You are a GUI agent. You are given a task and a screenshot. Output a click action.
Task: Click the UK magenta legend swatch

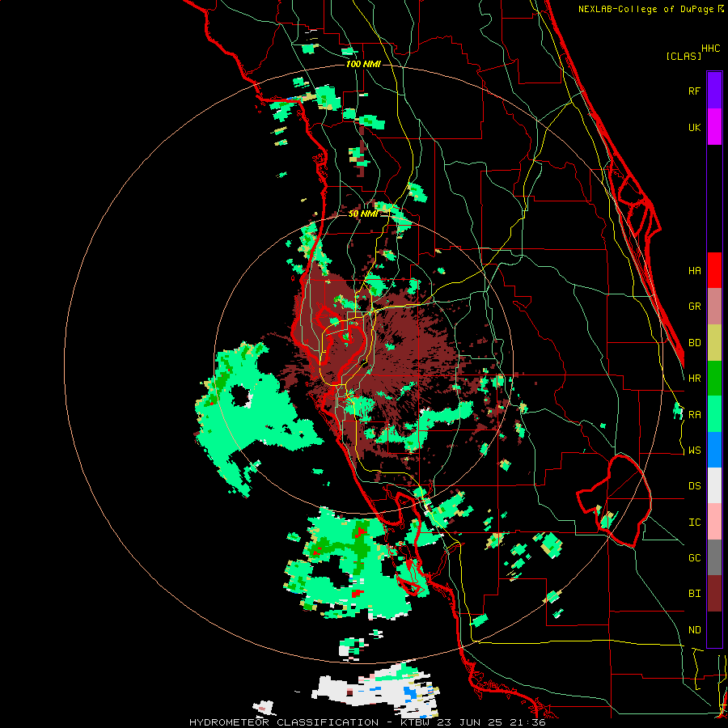coord(714,127)
